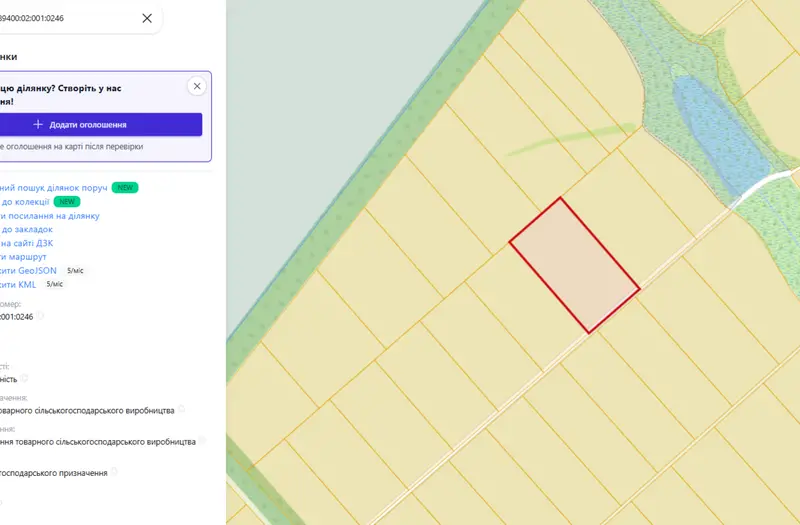Screen dimensions: 800x525
Task: Dismiss the listing promo banner
Action: [x=197, y=86]
